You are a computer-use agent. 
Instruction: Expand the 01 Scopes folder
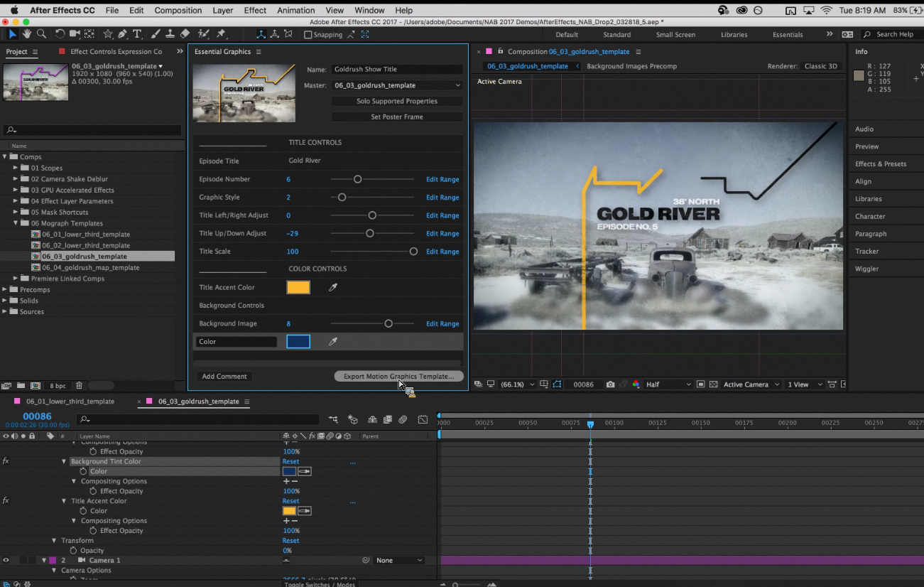click(x=16, y=168)
